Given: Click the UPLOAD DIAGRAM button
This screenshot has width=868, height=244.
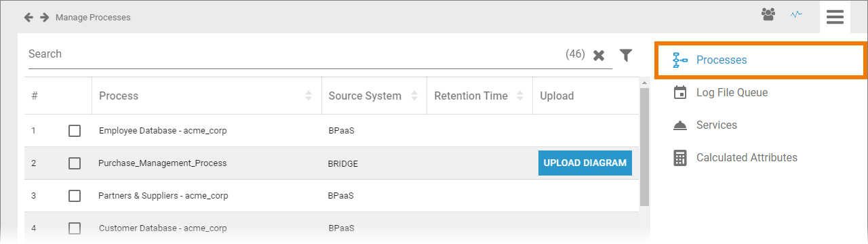Looking at the screenshot, I should point(585,163).
